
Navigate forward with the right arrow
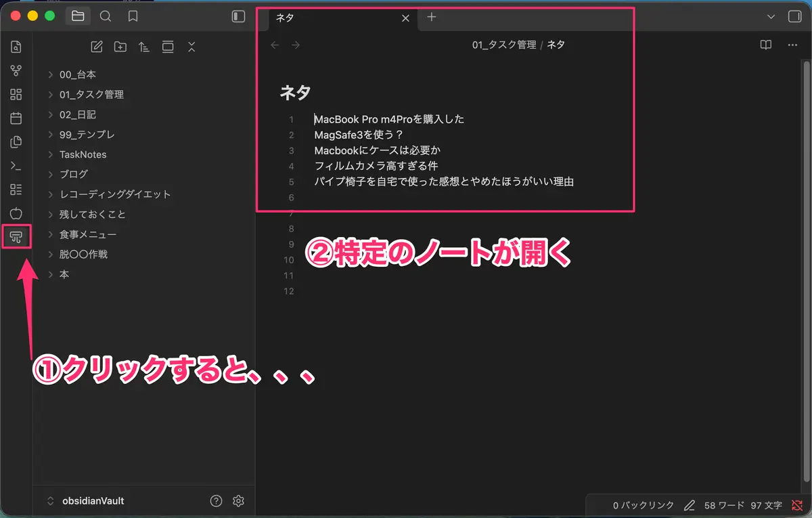coord(296,45)
